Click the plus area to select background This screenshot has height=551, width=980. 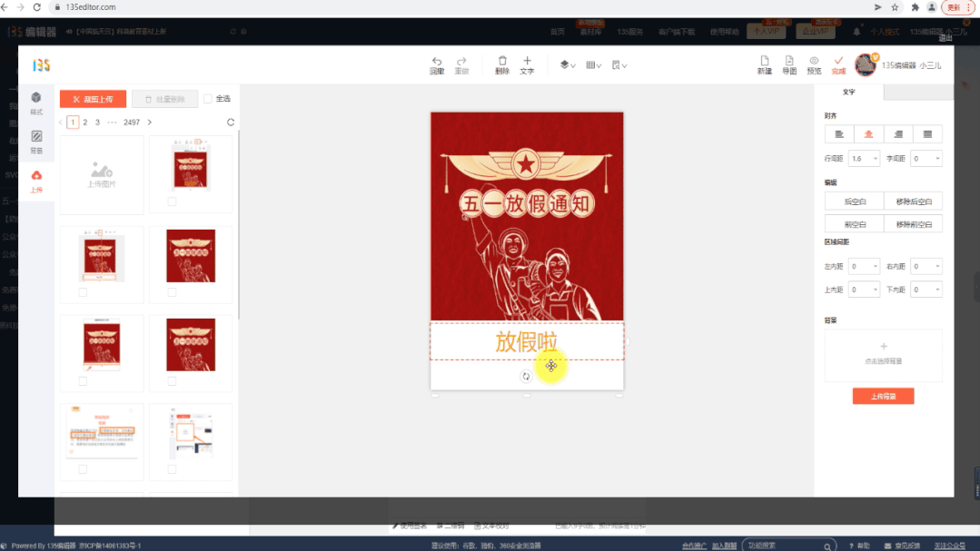(x=883, y=355)
